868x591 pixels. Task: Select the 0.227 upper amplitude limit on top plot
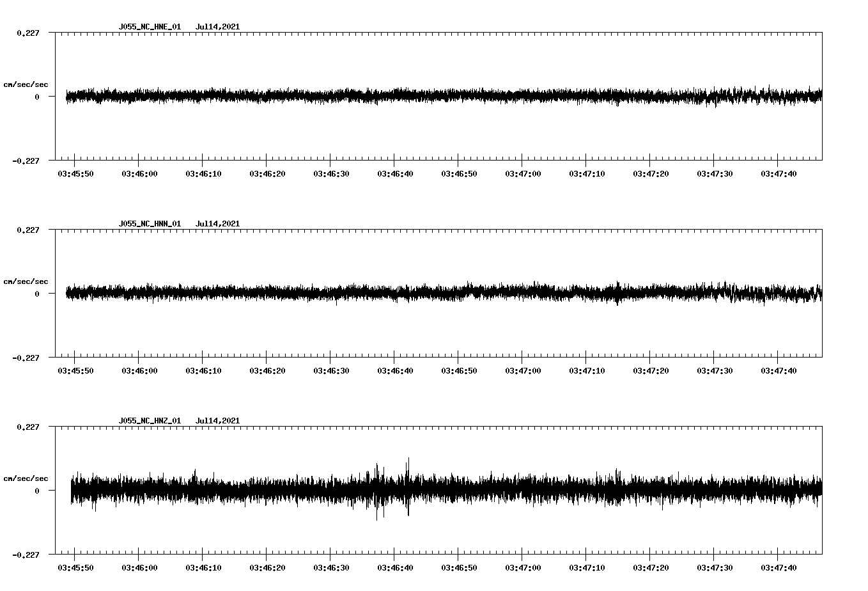click(x=28, y=32)
